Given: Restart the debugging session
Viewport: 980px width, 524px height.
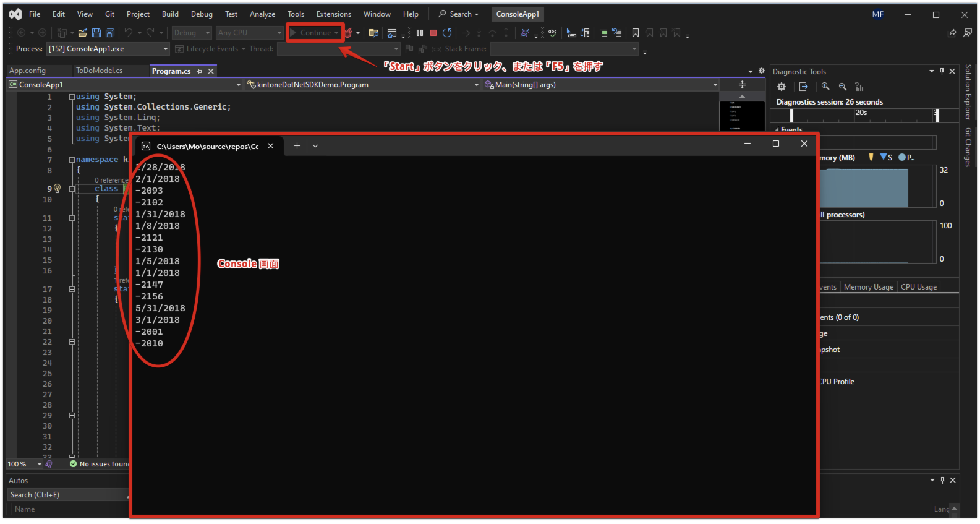Looking at the screenshot, I should [x=447, y=33].
